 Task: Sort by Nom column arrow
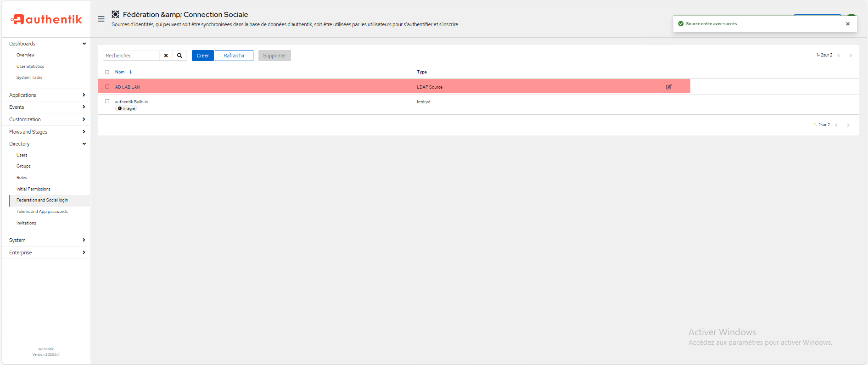(130, 72)
